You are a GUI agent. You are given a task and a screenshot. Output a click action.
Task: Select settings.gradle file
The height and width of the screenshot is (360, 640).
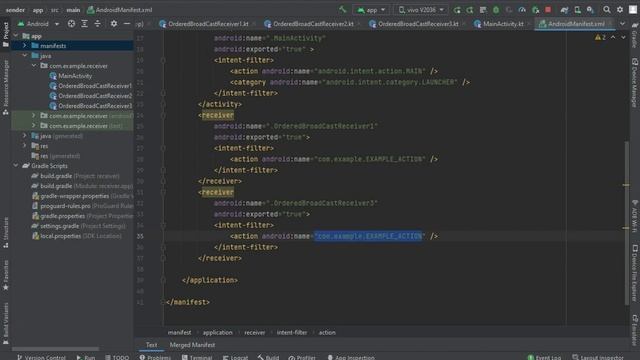78,226
